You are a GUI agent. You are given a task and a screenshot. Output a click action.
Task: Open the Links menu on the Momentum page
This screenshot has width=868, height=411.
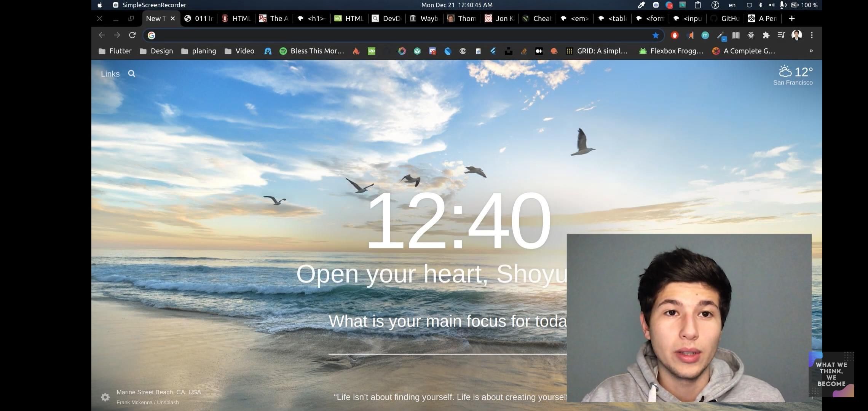point(110,73)
